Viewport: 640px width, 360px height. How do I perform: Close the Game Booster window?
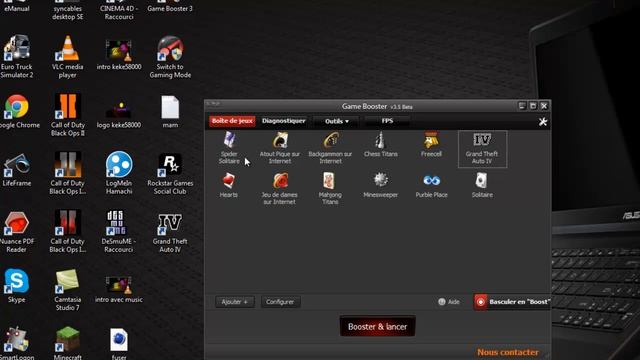tap(544, 106)
